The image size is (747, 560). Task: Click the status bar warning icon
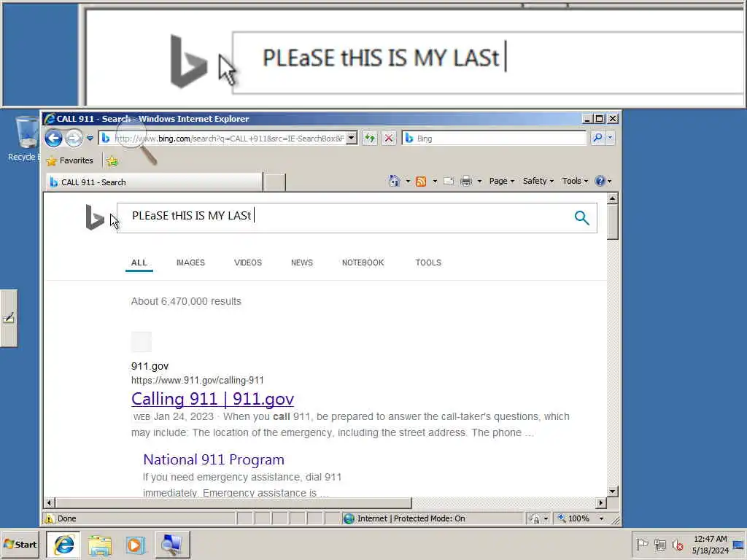point(49,518)
